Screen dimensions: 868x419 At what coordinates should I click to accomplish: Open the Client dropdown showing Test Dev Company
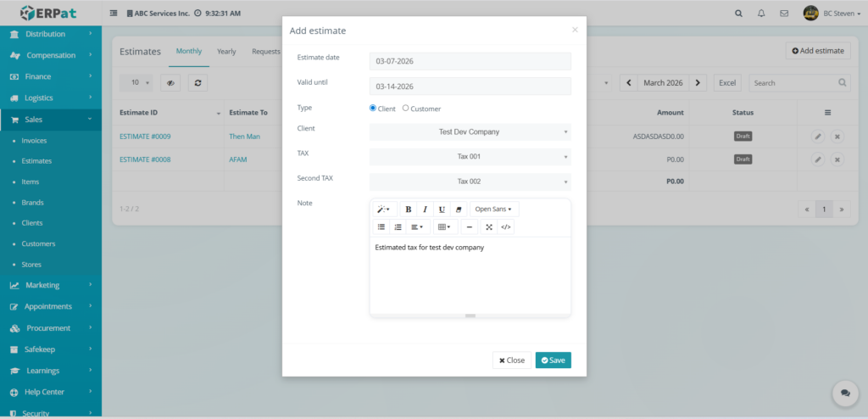tap(470, 132)
